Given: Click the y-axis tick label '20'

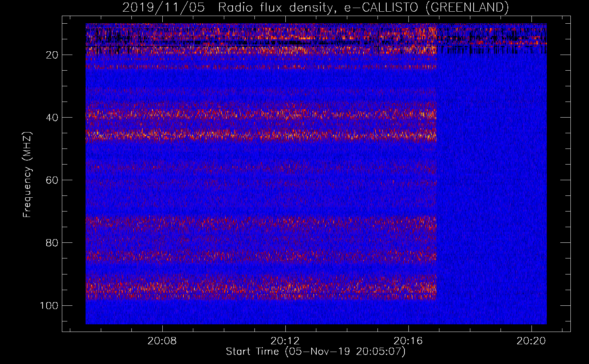Looking at the screenshot, I should pos(52,55).
